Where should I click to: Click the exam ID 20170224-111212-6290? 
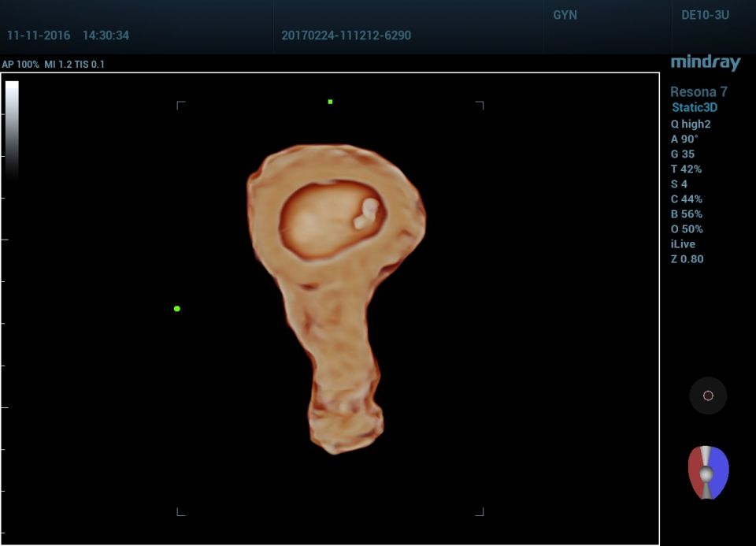point(346,35)
